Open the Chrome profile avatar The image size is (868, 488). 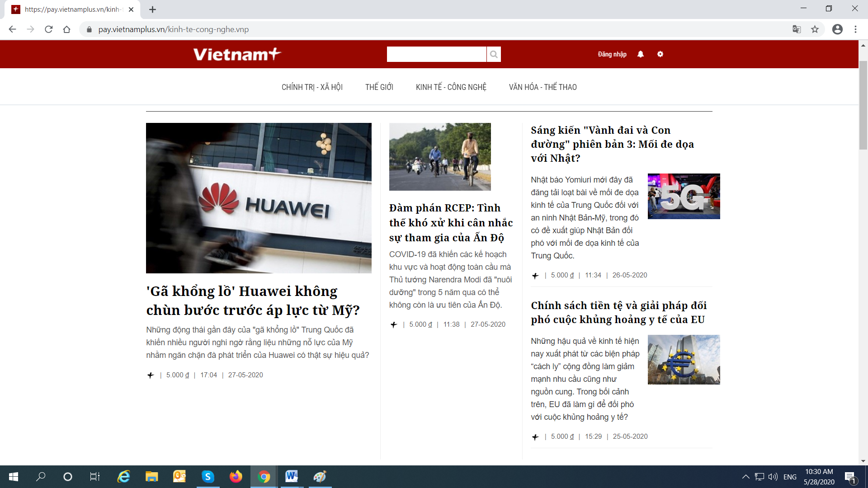(837, 29)
